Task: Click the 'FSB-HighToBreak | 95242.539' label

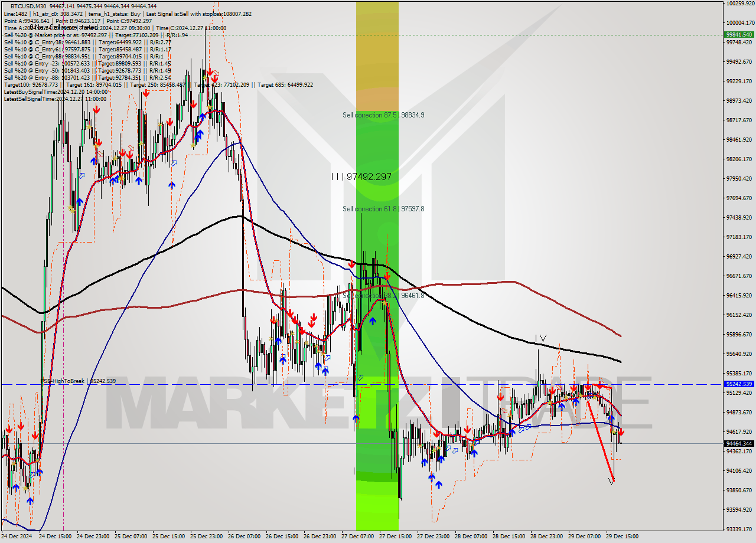Action: [x=78, y=381]
